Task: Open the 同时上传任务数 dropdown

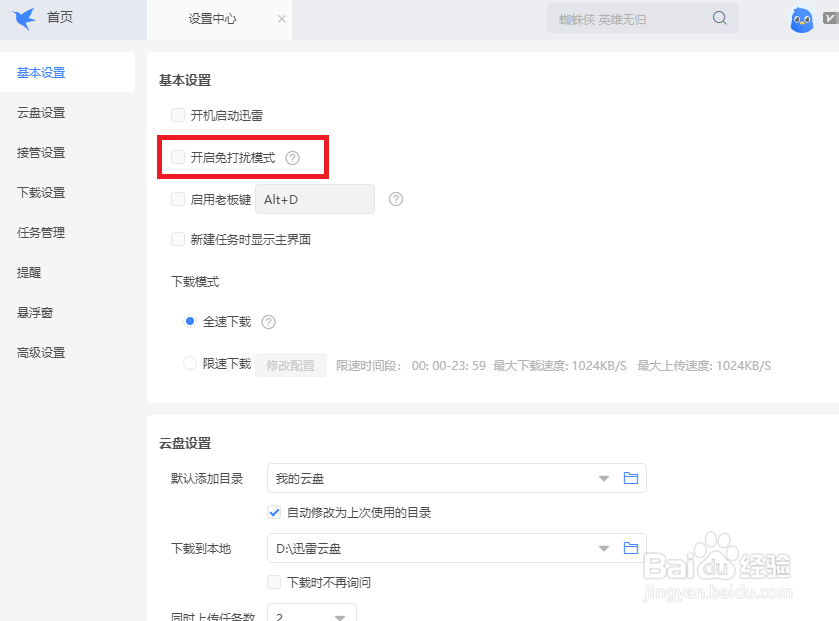Action: point(311,614)
